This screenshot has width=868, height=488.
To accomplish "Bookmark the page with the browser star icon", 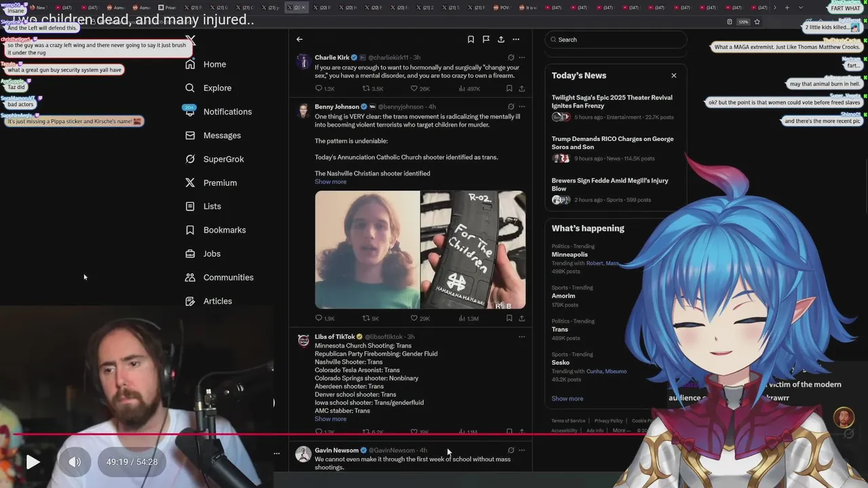I will (757, 22).
